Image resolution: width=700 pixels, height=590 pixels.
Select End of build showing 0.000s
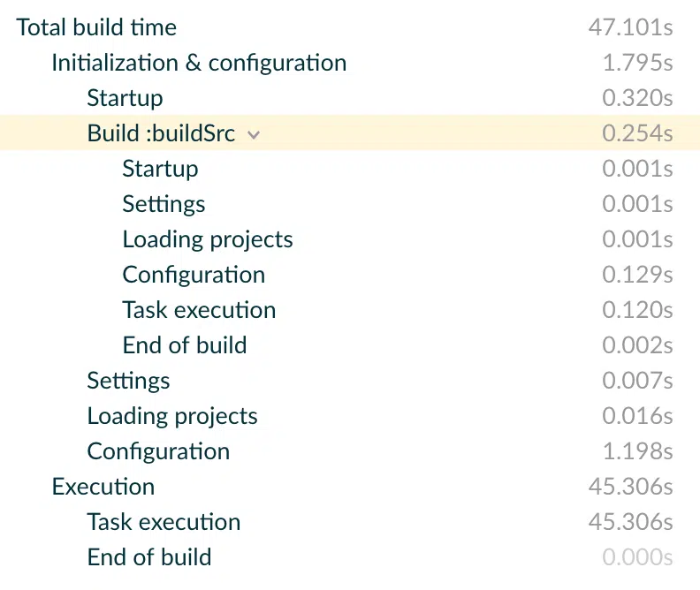coord(350,557)
